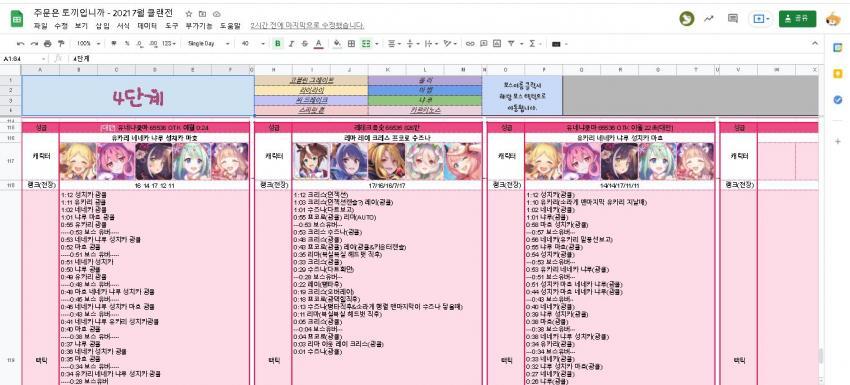Toggle strikethrough formatting

(305, 43)
